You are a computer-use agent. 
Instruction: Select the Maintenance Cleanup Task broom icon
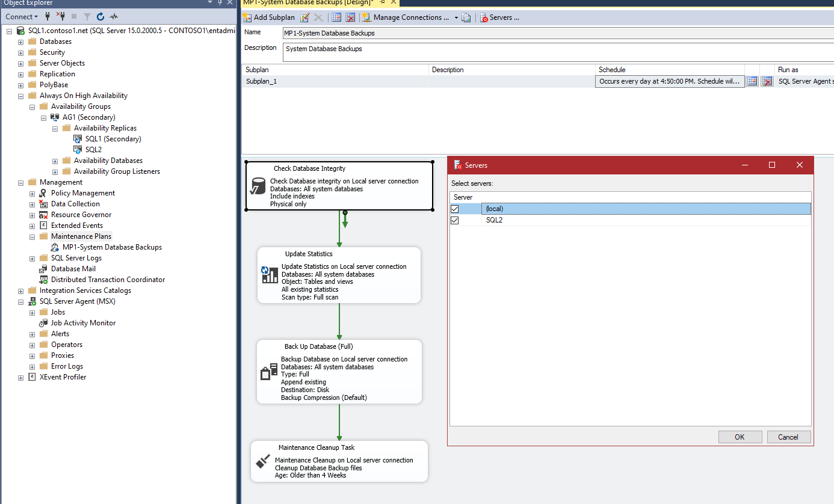(x=263, y=461)
